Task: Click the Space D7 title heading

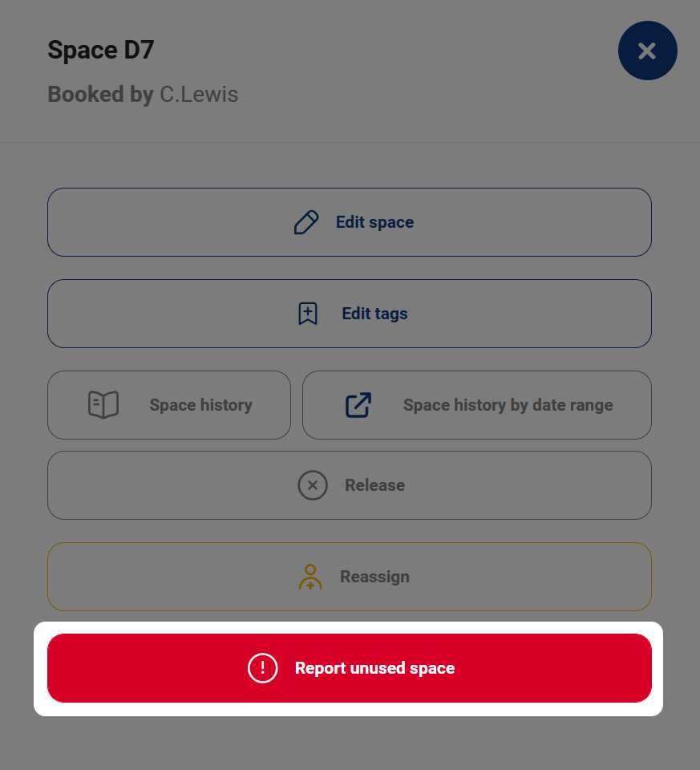Action: (100, 50)
